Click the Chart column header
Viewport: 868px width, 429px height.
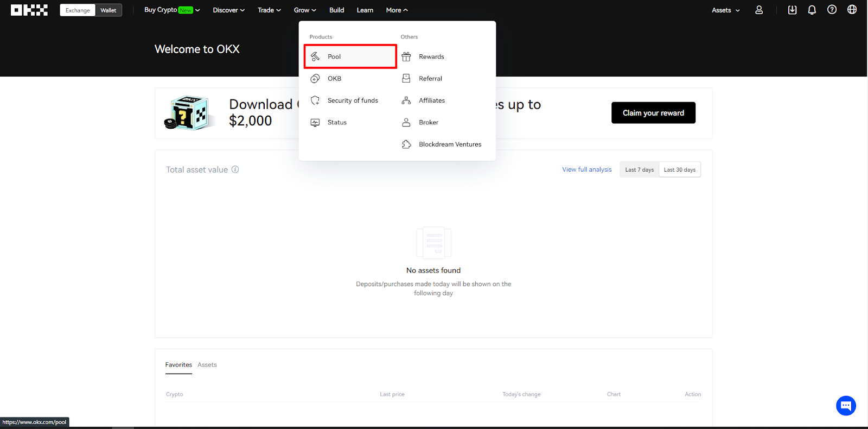coord(614,394)
